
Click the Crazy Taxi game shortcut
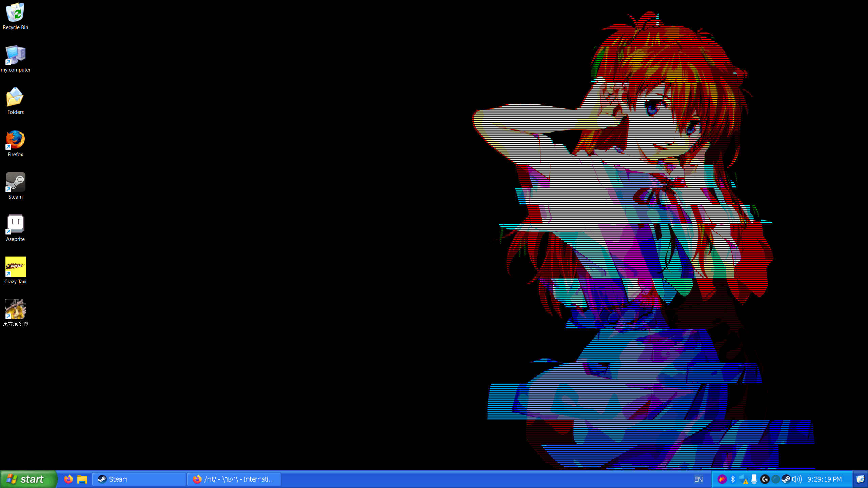click(x=15, y=270)
